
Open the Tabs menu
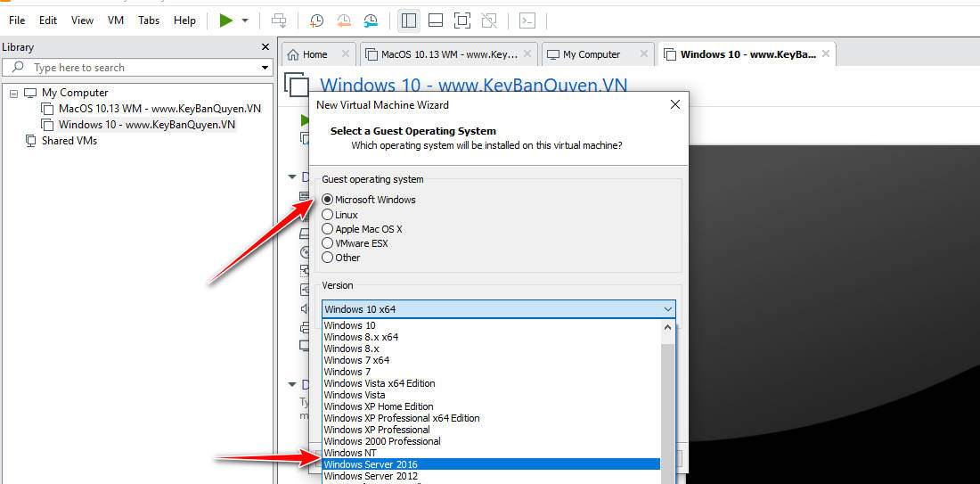point(149,21)
